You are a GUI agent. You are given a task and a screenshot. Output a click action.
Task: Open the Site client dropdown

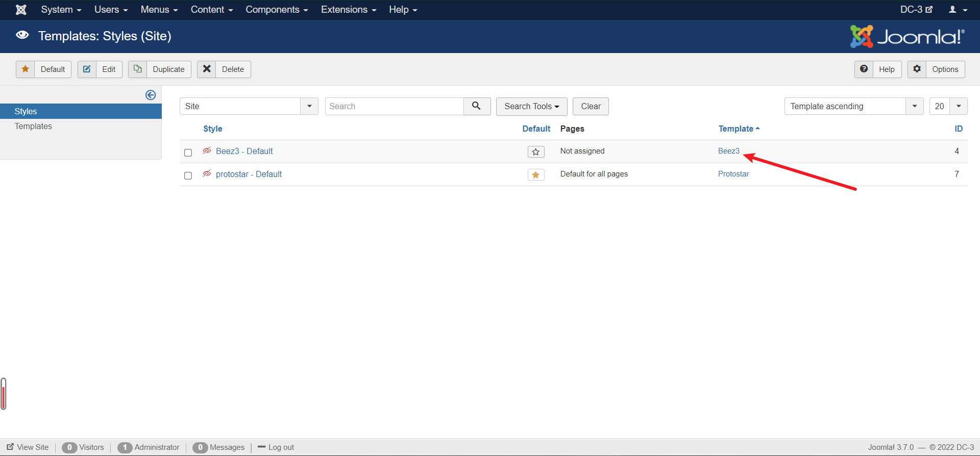[249, 106]
